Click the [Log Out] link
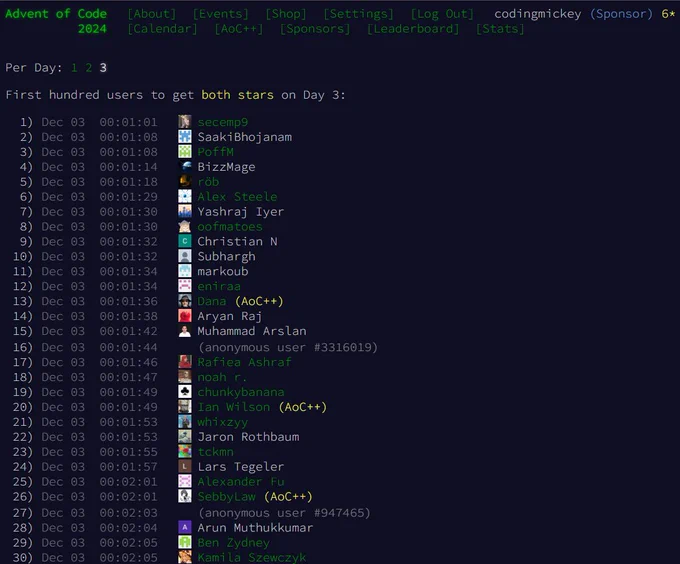This screenshot has height=564, width=680. click(x=442, y=14)
